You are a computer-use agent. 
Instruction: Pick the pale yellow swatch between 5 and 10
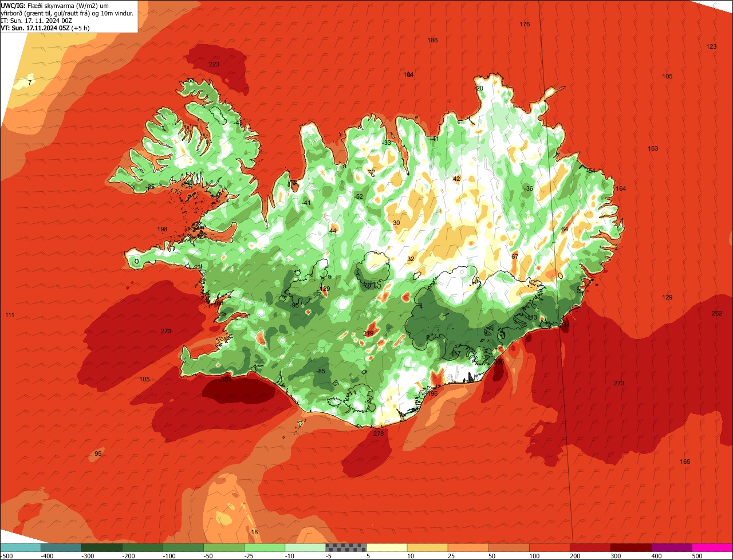pos(387,547)
